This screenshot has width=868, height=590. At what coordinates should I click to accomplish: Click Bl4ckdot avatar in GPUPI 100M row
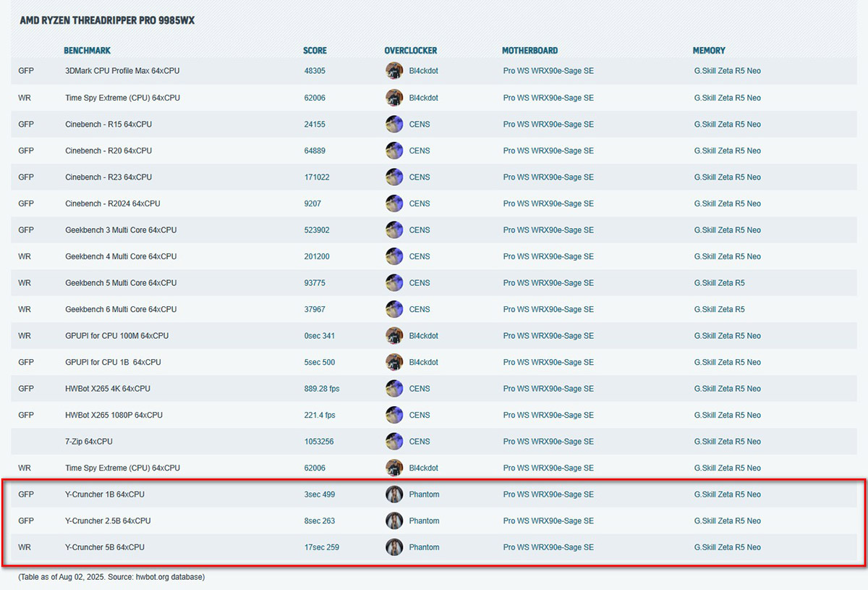(394, 335)
